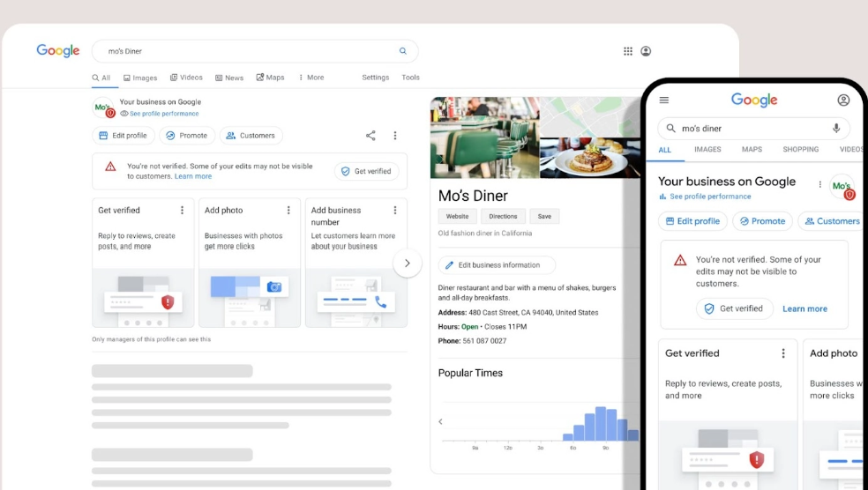This screenshot has height=490, width=868.
Task: Switch to Maps tab on desktop search
Action: click(x=270, y=78)
